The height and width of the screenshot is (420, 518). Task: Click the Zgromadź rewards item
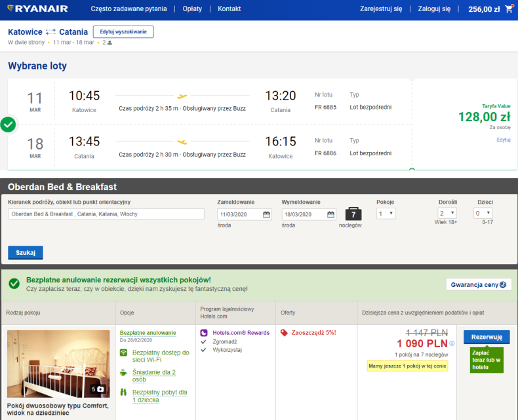pos(225,342)
